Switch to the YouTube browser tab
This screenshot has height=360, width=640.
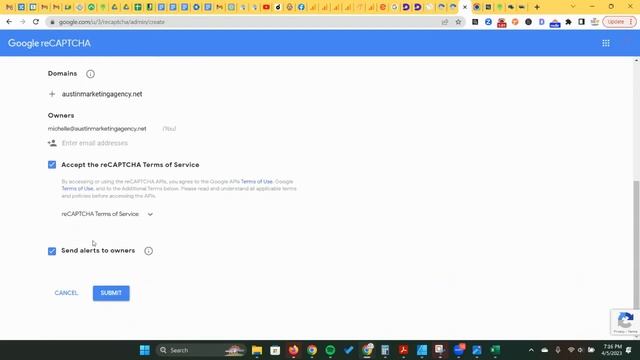pyautogui.click(x=266, y=7)
